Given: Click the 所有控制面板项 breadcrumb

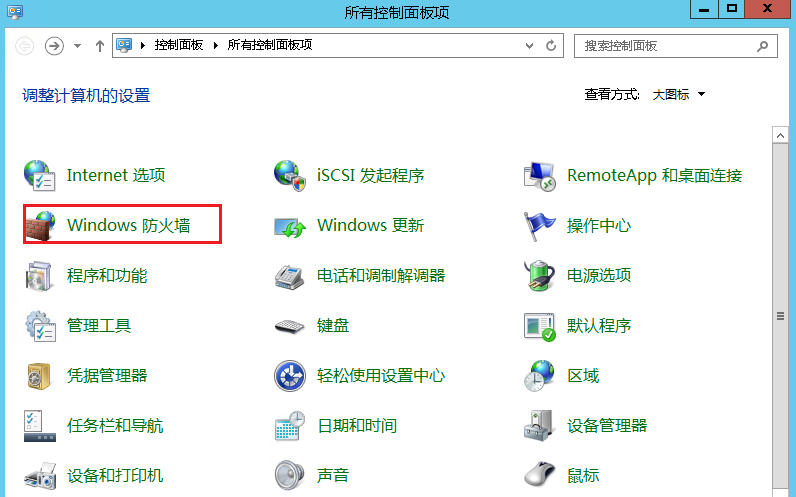Looking at the screenshot, I should point(270,45).
